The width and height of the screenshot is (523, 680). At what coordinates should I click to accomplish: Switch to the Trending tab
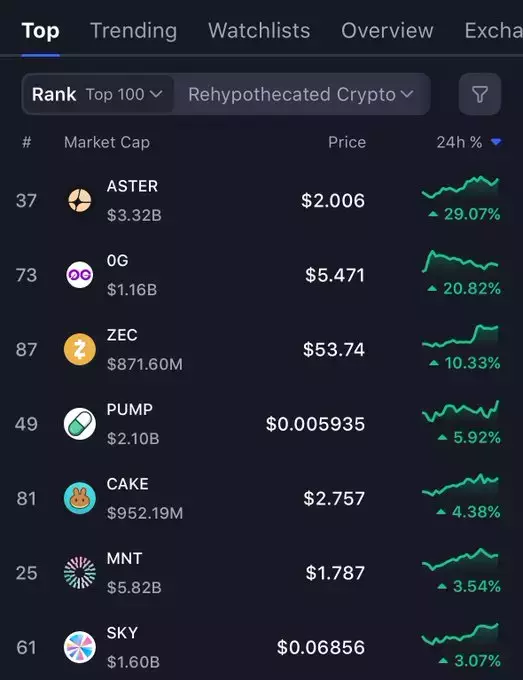134,31
